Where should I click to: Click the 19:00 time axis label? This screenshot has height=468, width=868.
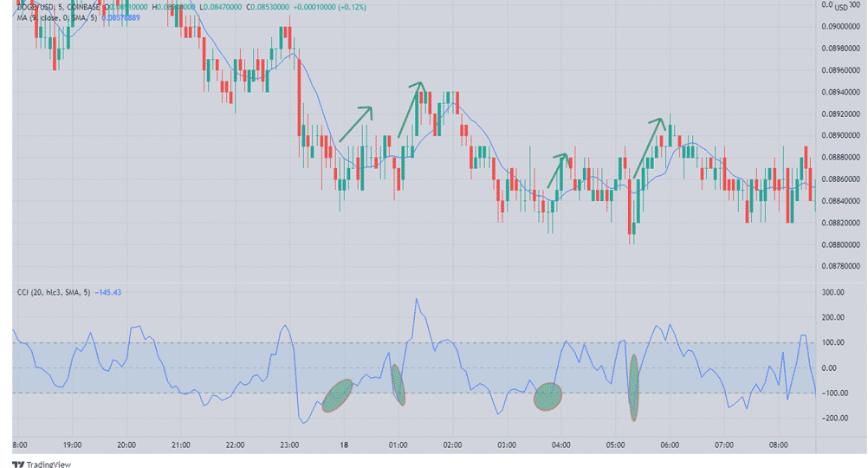[x=73, y=445]
